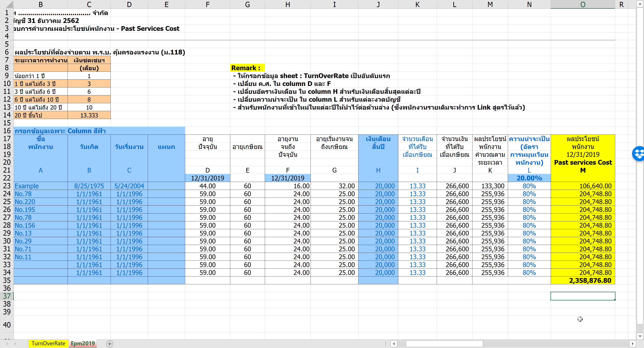This screenshot has height=348, width=644.
Task: Click 12/31/2019 date under column F label
Action: click(x=288, y=178)
